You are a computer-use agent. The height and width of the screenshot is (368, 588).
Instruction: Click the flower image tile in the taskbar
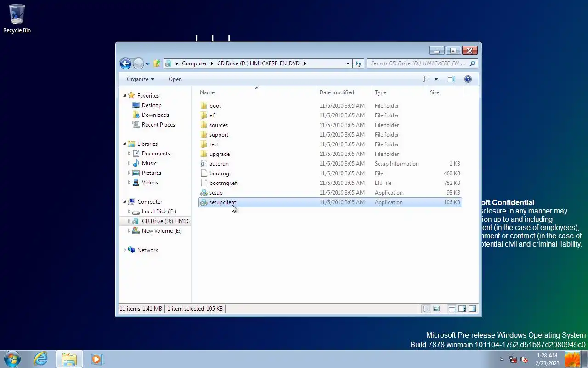[x=572, y=359]
